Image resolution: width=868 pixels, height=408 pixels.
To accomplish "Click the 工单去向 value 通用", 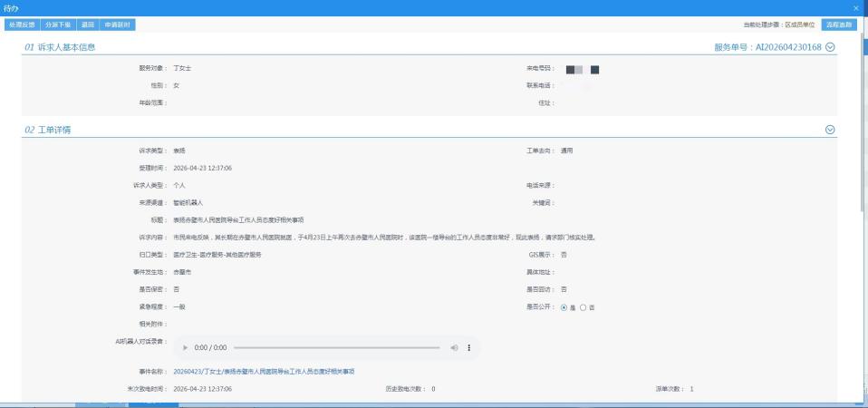I will (566, 151).
